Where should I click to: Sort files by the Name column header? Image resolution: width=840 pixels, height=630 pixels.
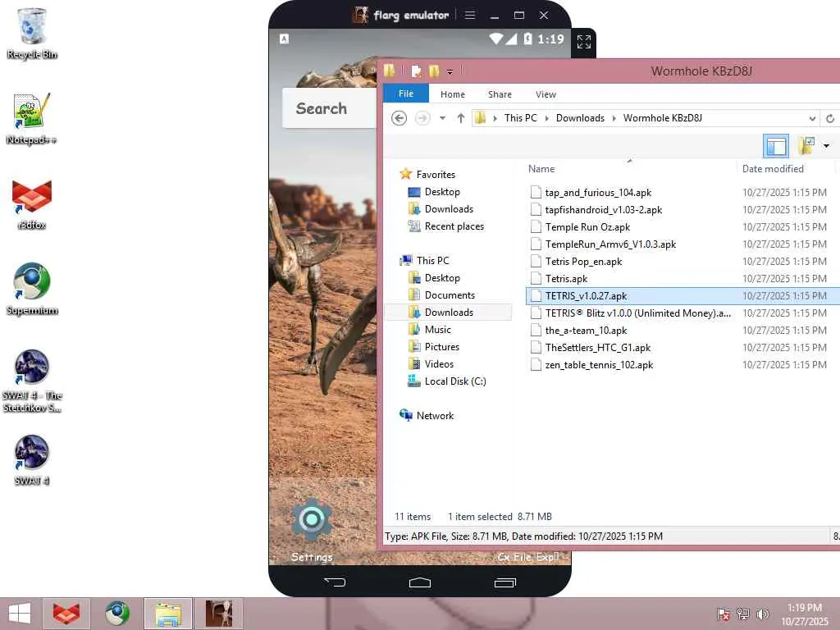click(541, 169)
